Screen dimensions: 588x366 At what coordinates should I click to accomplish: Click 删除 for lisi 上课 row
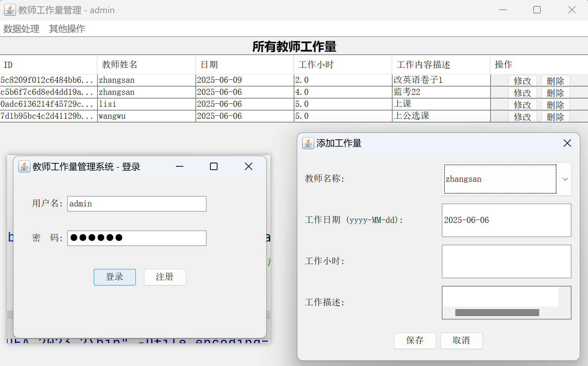tap(555, 105)
